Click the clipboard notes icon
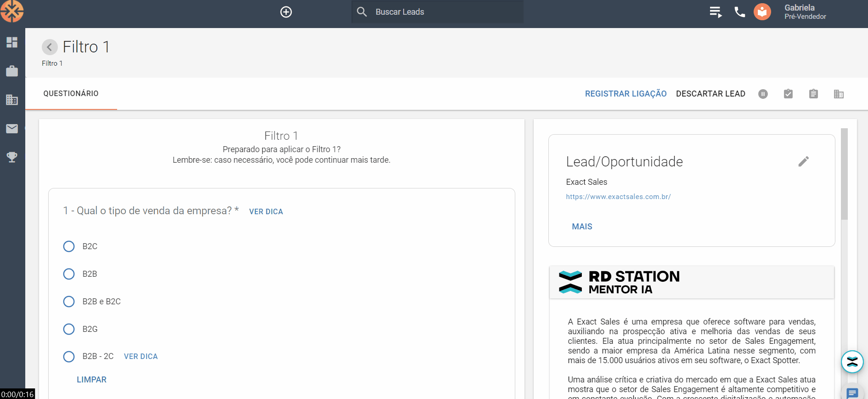This screenshot has height=399, width=868. click(813, 94)
